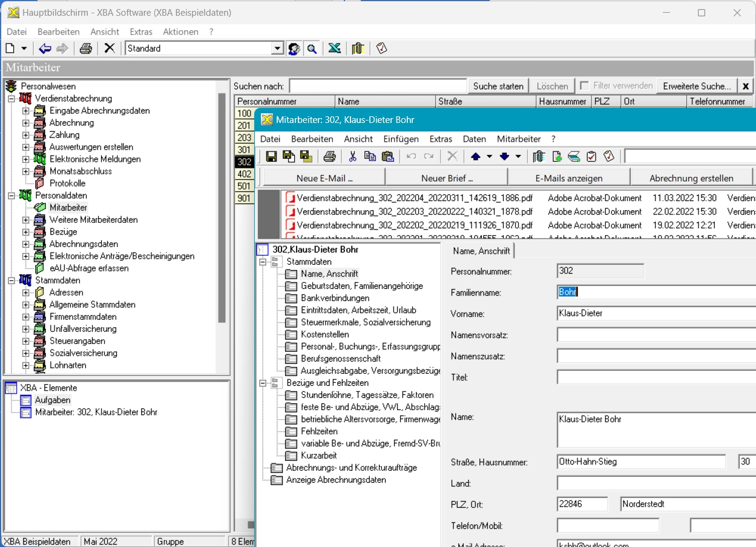Click the blue up arrow icon
This screenshot has width=756, height=547.
[x=475, y=157]
